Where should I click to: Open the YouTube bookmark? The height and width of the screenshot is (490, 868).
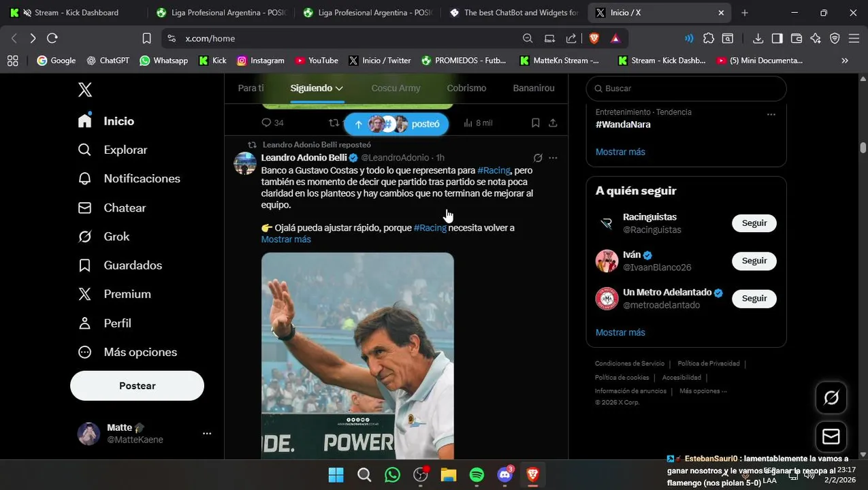click(x=317, y=61)
